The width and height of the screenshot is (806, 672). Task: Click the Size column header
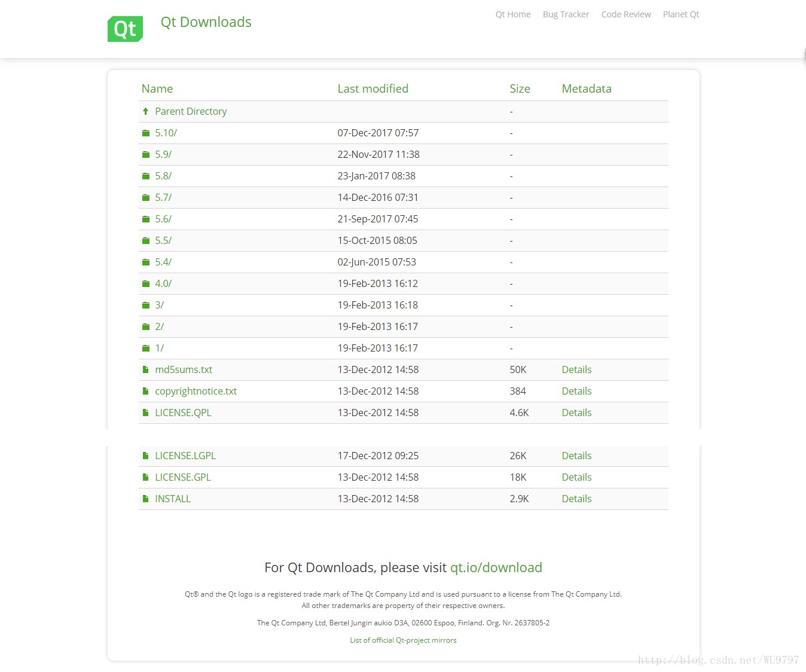point(520,88)
